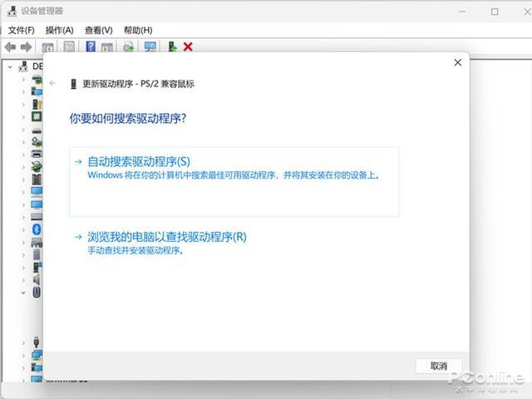Image resolution: width=532 pixels, height=399 pixels.
Task: Open the 帮助(H) menu
Action: (x=138, y=31)
